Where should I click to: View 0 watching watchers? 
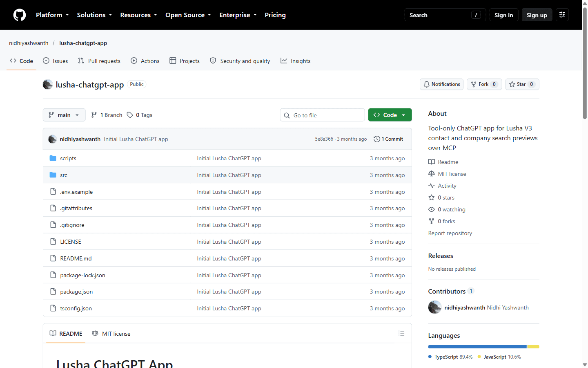pos(447,209)
